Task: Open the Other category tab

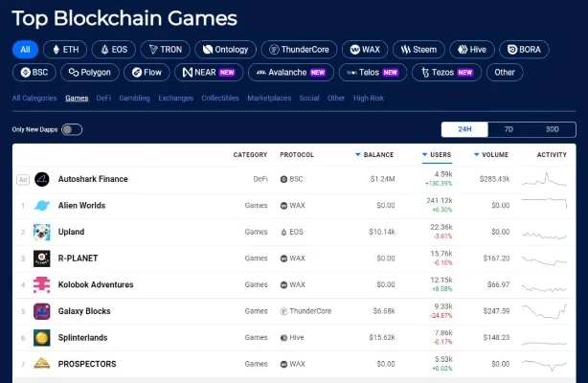Action: tap(335, 99)
